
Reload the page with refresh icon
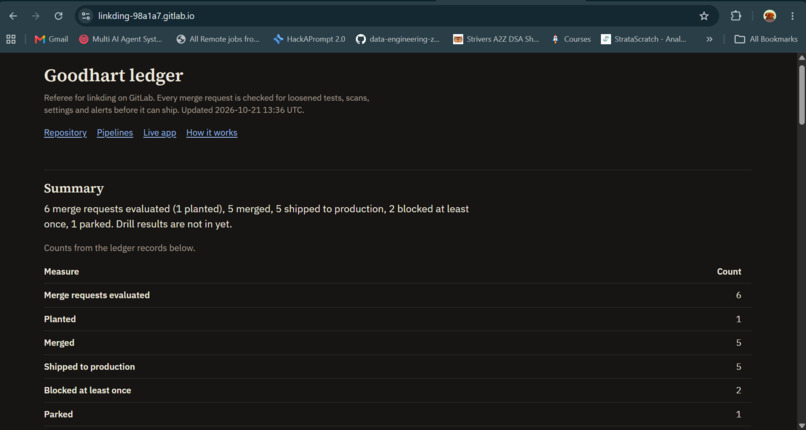click(58, 16)
